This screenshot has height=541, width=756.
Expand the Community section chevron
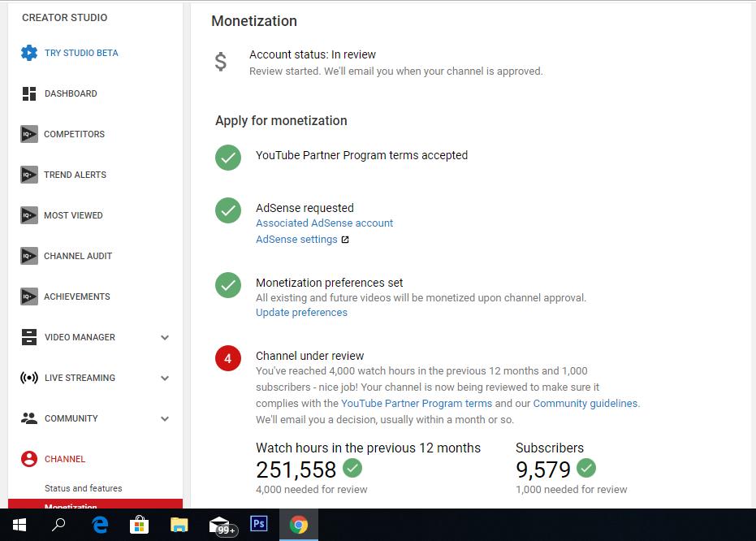tap(165, 418)
